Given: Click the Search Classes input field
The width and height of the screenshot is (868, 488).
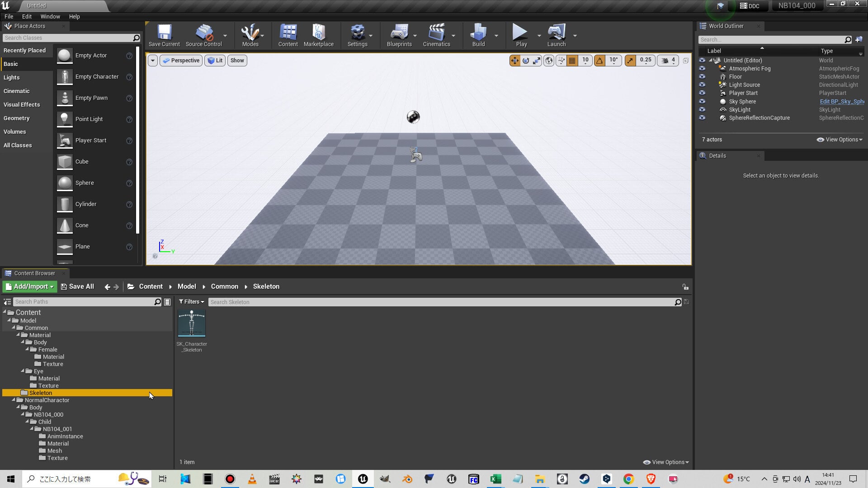Looking at the screenshot, I should 68,38.
